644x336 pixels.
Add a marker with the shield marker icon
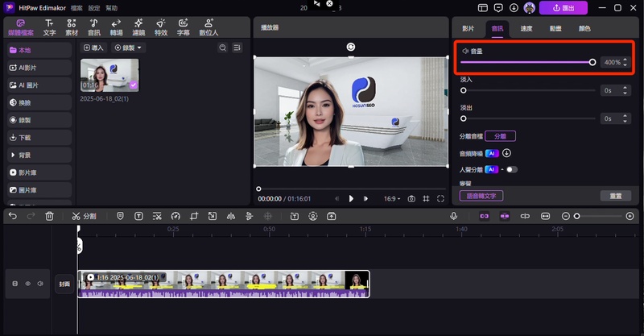tap(120, 216)
